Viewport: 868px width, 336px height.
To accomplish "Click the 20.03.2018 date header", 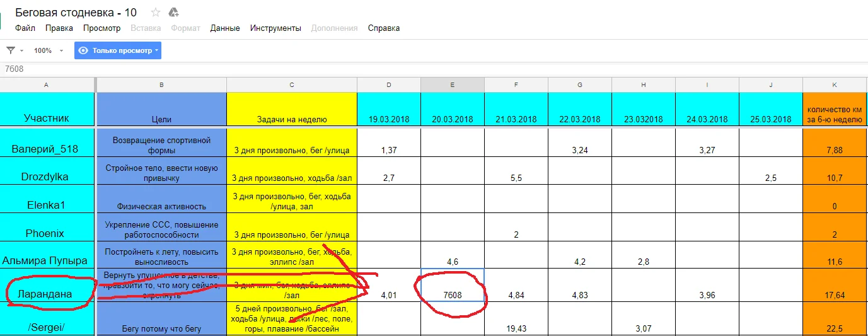I will click(x=453, y=109).
